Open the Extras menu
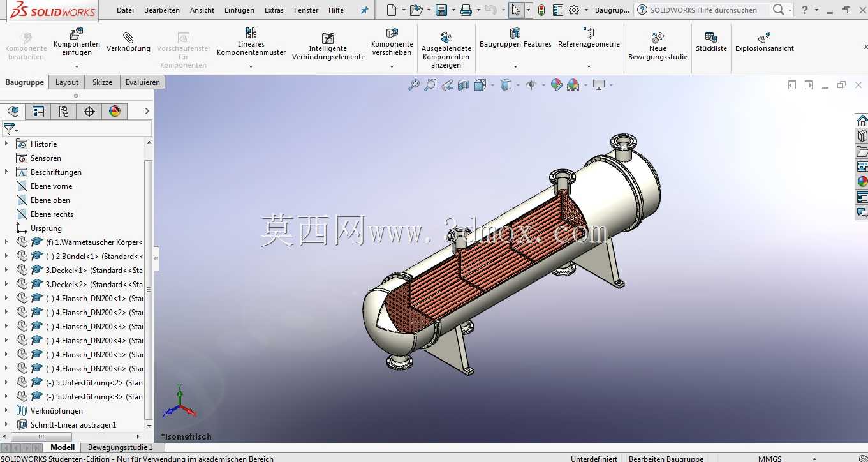The height and width of the screenshot is (462, 868). (x=274, y=10)
